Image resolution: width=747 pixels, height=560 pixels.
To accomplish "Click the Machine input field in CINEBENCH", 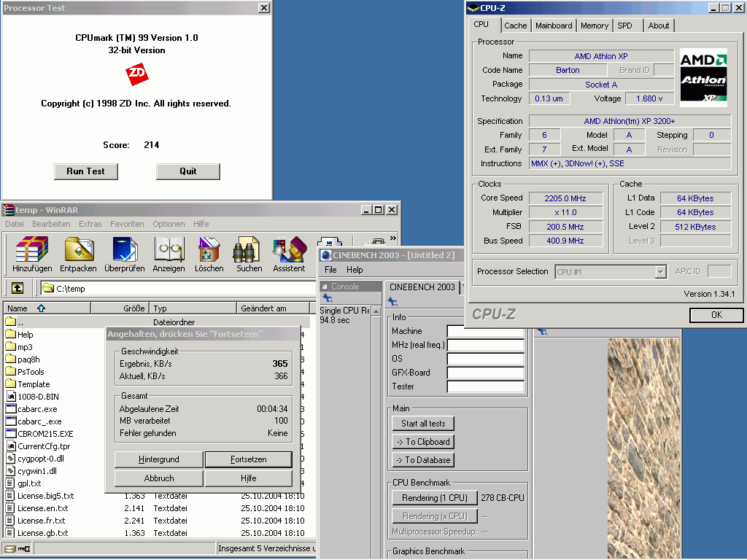I will (x=485, y=331).
